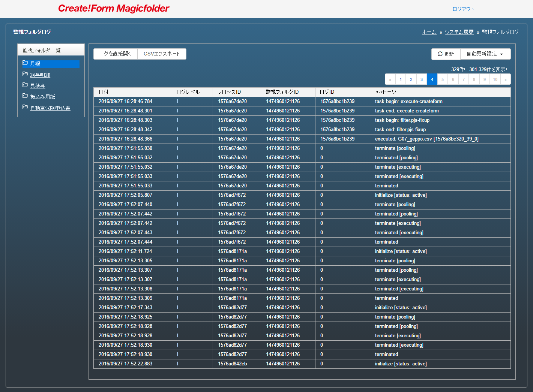Click 監視フォルダ一覧 panel header
Viewport: 533px width, 392px height.
click(x=51, y=50)
